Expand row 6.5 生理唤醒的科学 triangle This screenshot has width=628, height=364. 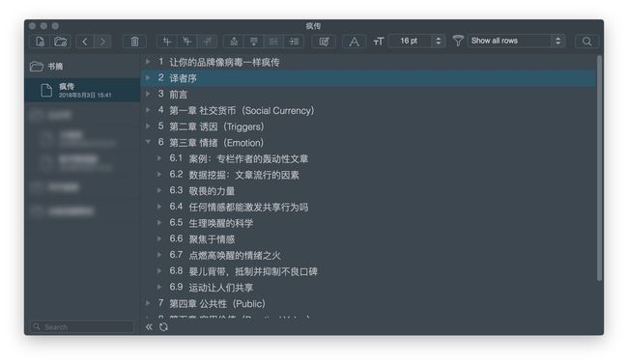click(x=159, y=223)
